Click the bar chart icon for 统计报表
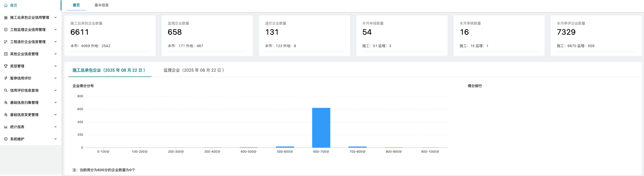This screenshot has height=176, width=644. pyautogui.click(x=6, y=127)
